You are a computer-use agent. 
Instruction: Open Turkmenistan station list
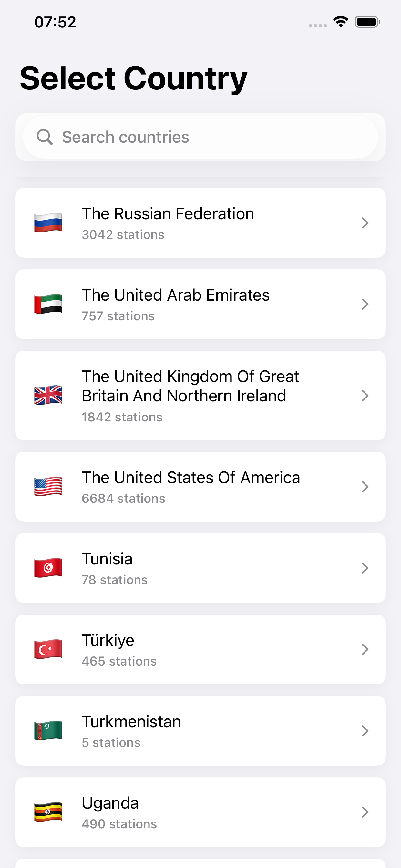coord(131,722)
